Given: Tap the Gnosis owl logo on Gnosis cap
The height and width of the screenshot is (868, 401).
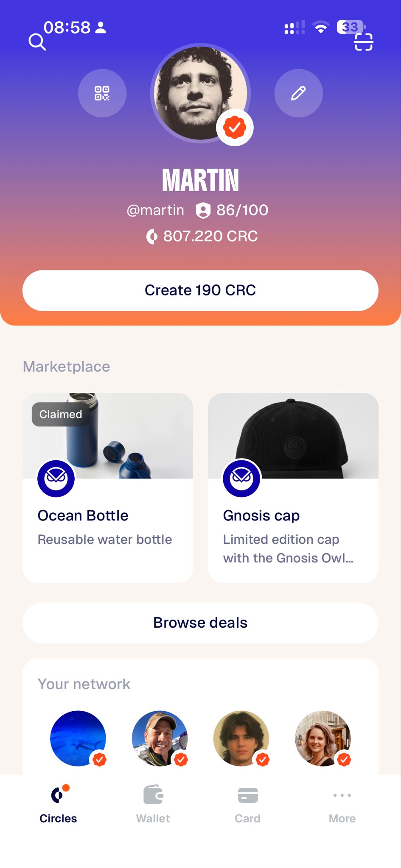Looking at the screenshot, I should tap(241, 479).
